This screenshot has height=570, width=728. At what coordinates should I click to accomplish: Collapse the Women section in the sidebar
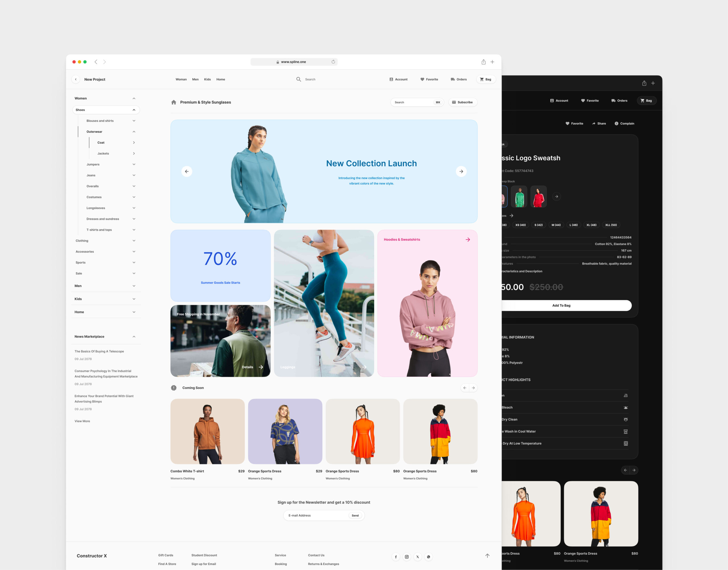134,98
